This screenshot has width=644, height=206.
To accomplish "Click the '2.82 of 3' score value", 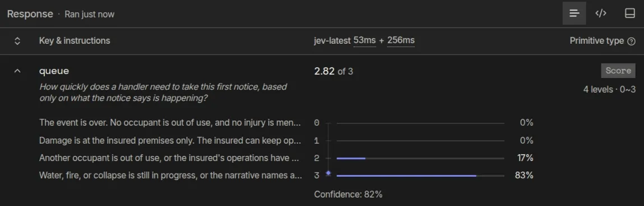I will [x=333, y=71].
